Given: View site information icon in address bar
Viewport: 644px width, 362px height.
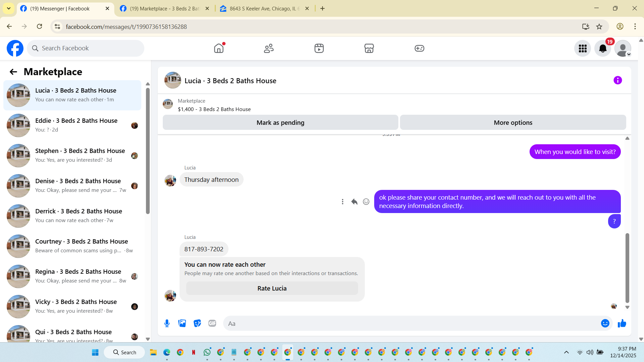Looking at the screenshot, I should [x=57, y=27].
